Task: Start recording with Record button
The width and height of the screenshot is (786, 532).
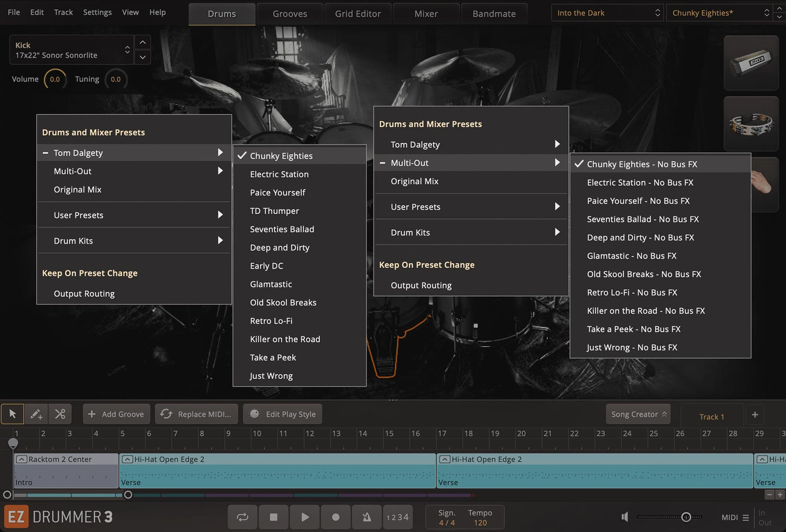Action: (336, 517)
